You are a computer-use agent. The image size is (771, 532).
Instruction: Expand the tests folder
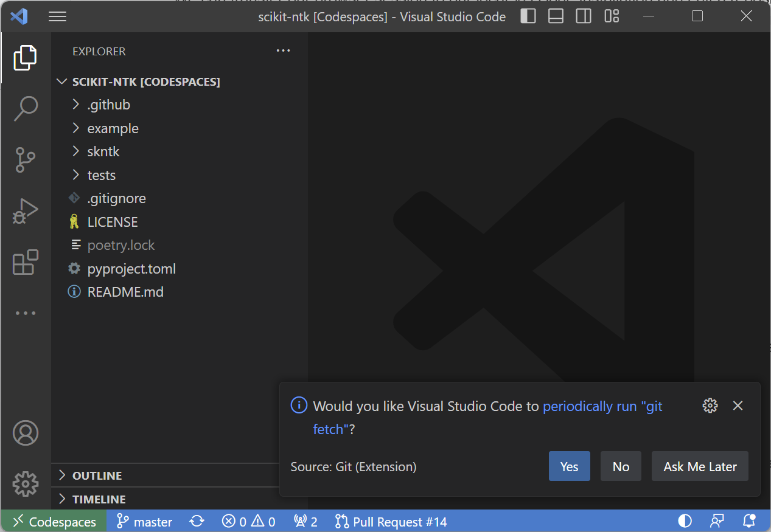[180, 175]
